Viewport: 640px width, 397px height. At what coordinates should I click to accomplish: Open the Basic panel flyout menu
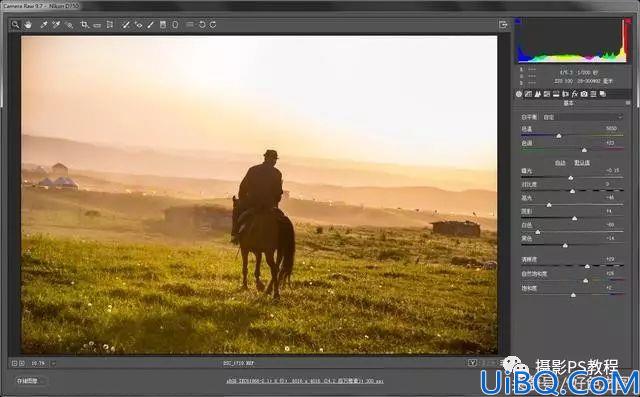click(628, 103)
